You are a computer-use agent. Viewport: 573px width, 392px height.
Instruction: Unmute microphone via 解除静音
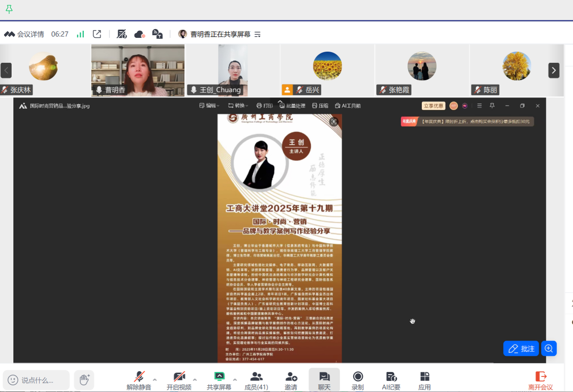click(x=139, y=380)
